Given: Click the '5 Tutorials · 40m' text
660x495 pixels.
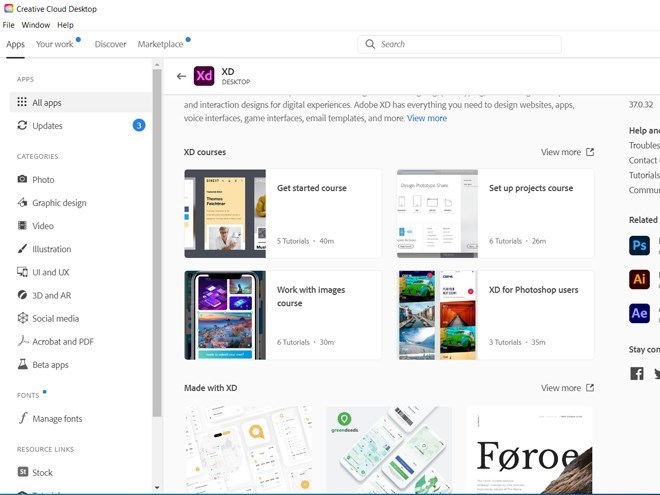Looking at the screenshot, I should (x=305, y=241).
